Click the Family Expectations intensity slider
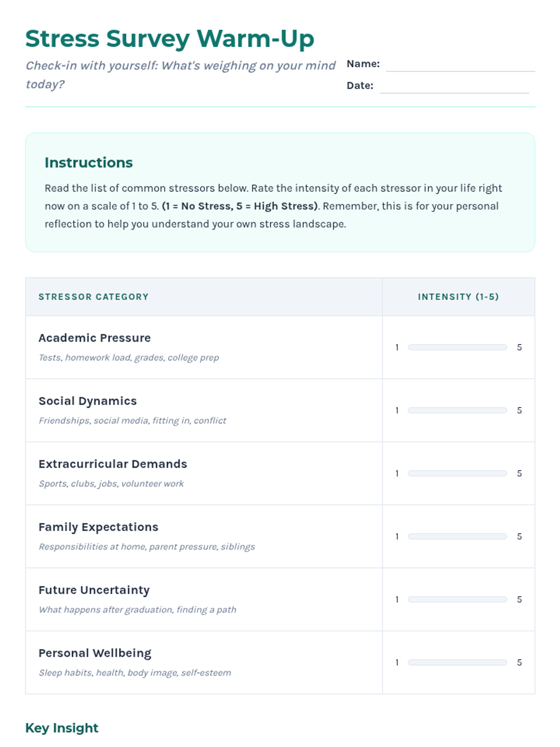Screen dimensions: 560x747 457,536
